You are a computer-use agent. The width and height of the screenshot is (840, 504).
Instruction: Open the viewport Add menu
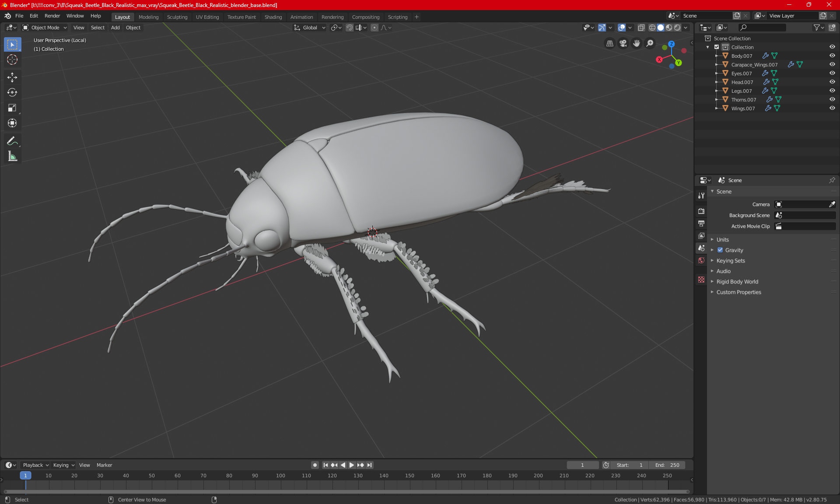[115, 28]
